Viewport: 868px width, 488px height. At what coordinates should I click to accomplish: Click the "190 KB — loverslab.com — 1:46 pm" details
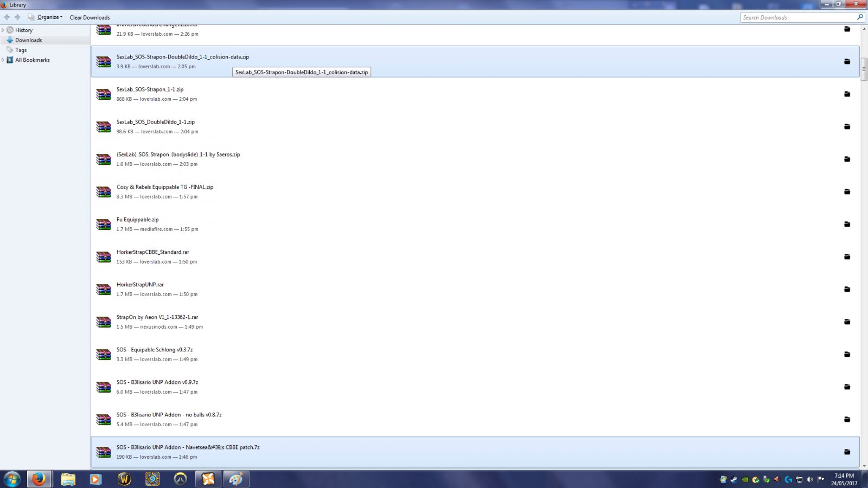157,457
